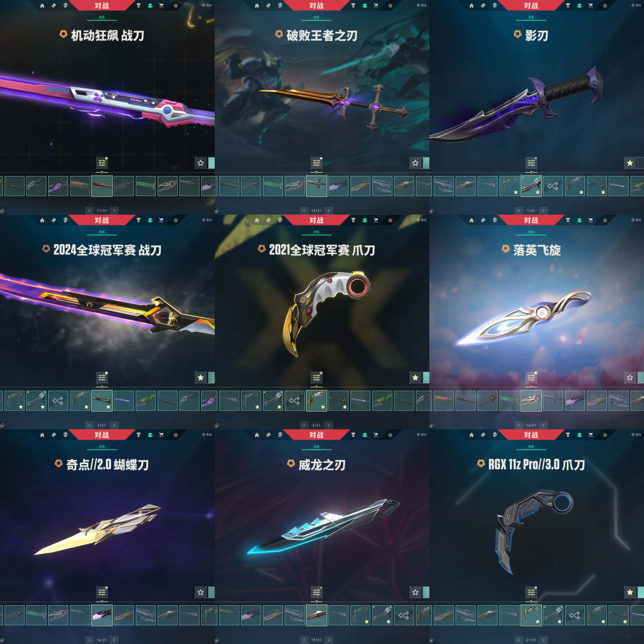Switch to the 对战 tab above 落英飞旋

[531, 220]
